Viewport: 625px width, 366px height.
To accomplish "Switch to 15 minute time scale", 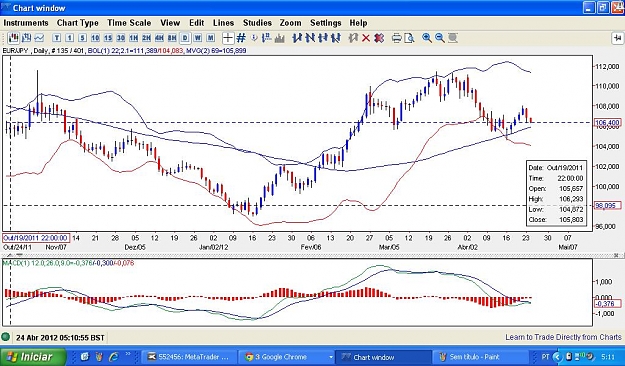I will (x=108, y=38).
